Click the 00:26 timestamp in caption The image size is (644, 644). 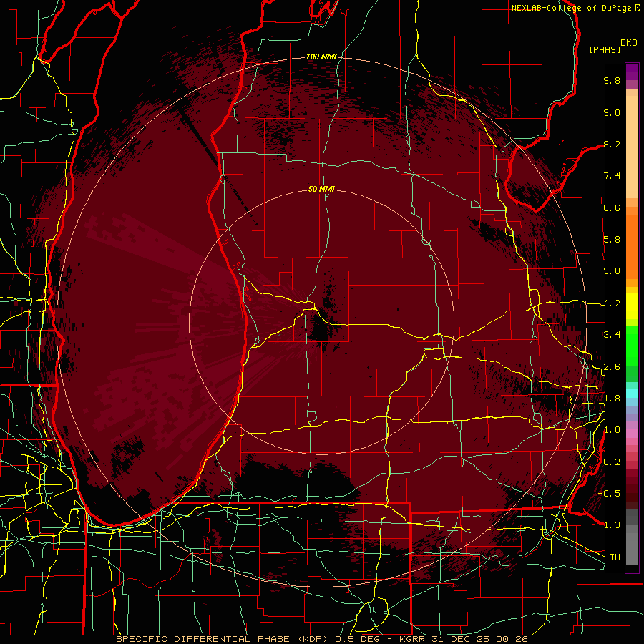[512, 639]
